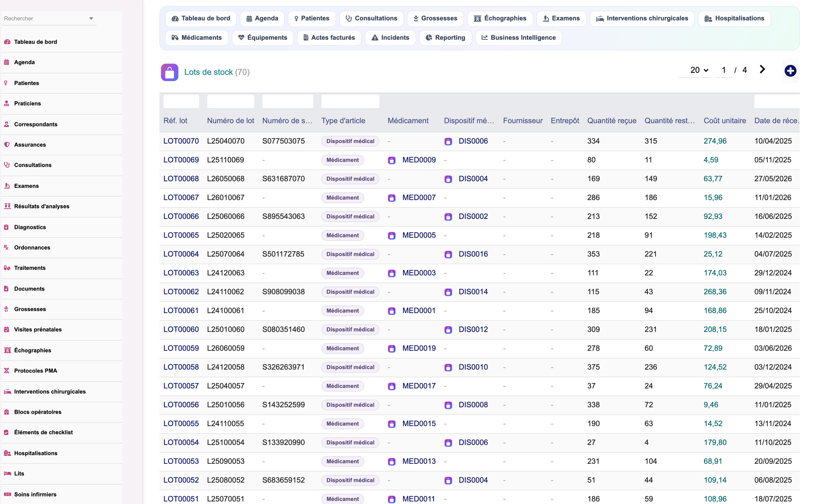Click unit cost 274,96
Screen dimensions: 815x504
tap(715, 141)
